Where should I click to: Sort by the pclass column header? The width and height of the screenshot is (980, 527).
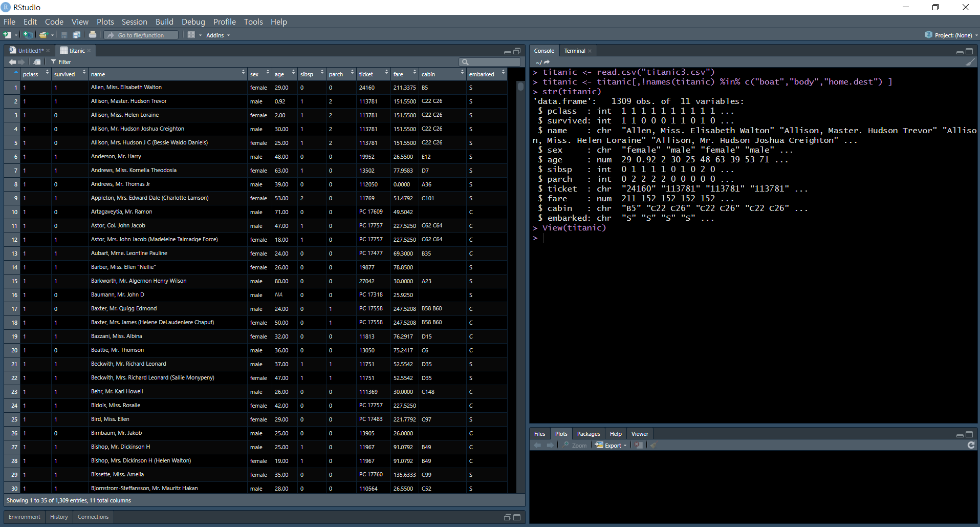[x=35, y=74]
